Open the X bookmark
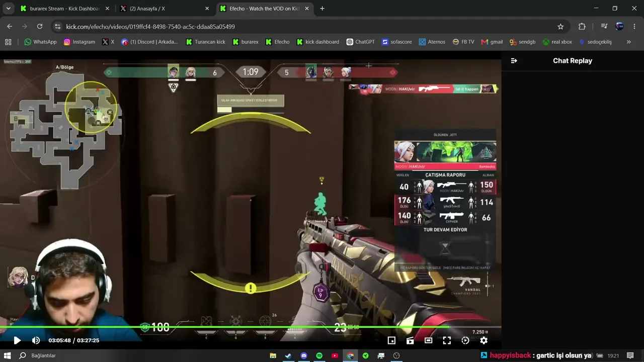644x362 pixels. point(108,42)
